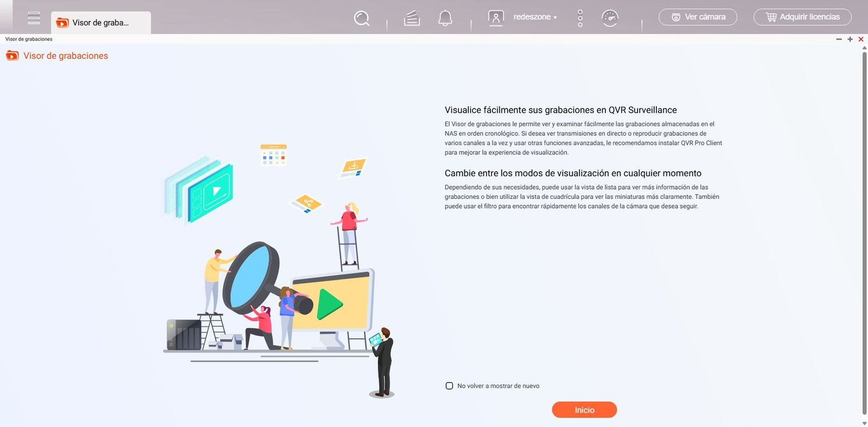The image size is (868, 427).
Task: Minimize the Visor de grabaciones window
Action: click(839, 39)
